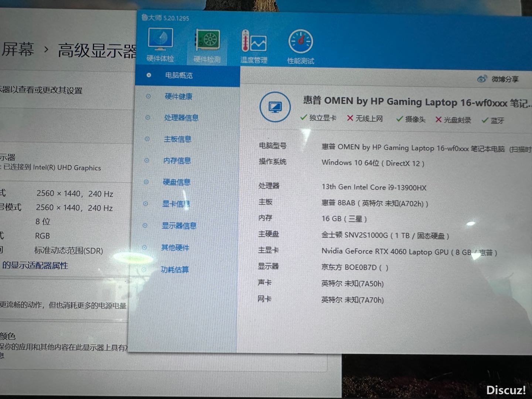Screen dimensions: 532x399
Task: Open the 硬件体检 hardware checkup tab icon
Action: 160,40
